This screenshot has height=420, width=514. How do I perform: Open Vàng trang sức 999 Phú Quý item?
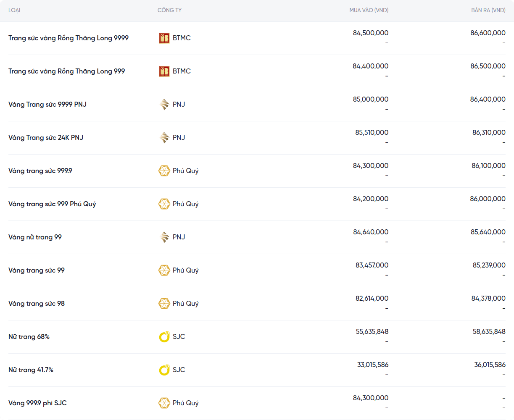tap(52, 204)
